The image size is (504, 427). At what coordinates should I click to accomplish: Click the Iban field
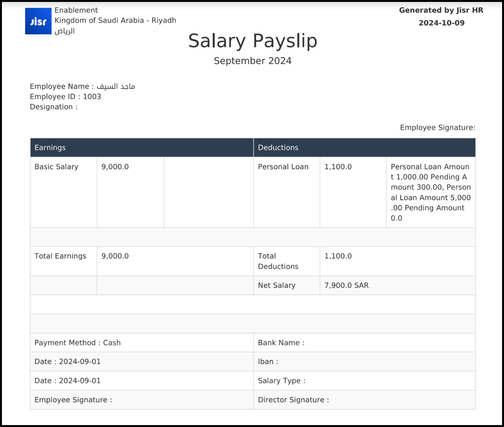click(268, 362)
